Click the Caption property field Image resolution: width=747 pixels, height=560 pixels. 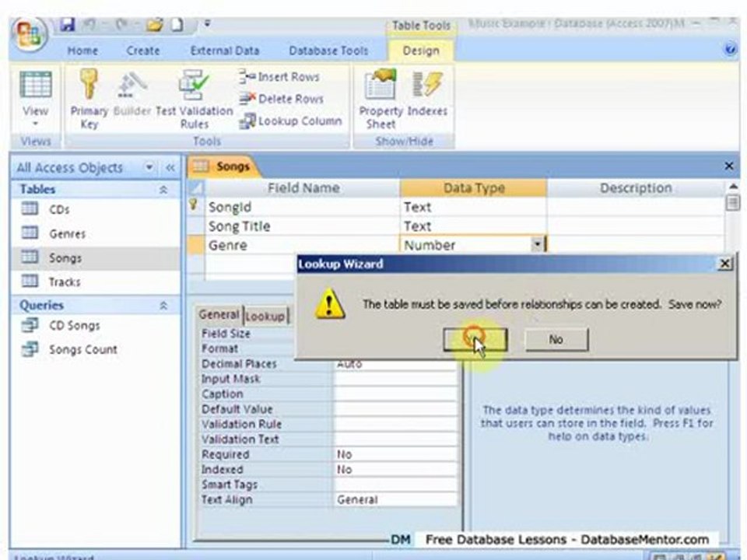[395, 394]
